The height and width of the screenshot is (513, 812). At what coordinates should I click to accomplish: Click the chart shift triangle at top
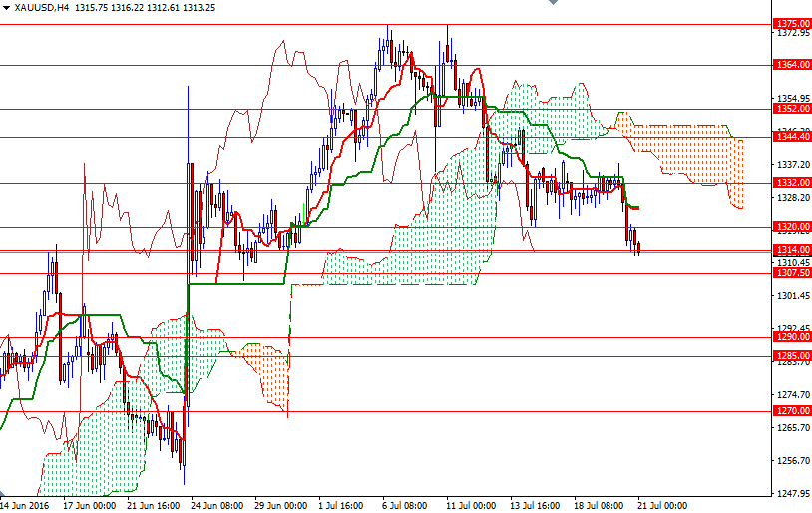(554, 4)
